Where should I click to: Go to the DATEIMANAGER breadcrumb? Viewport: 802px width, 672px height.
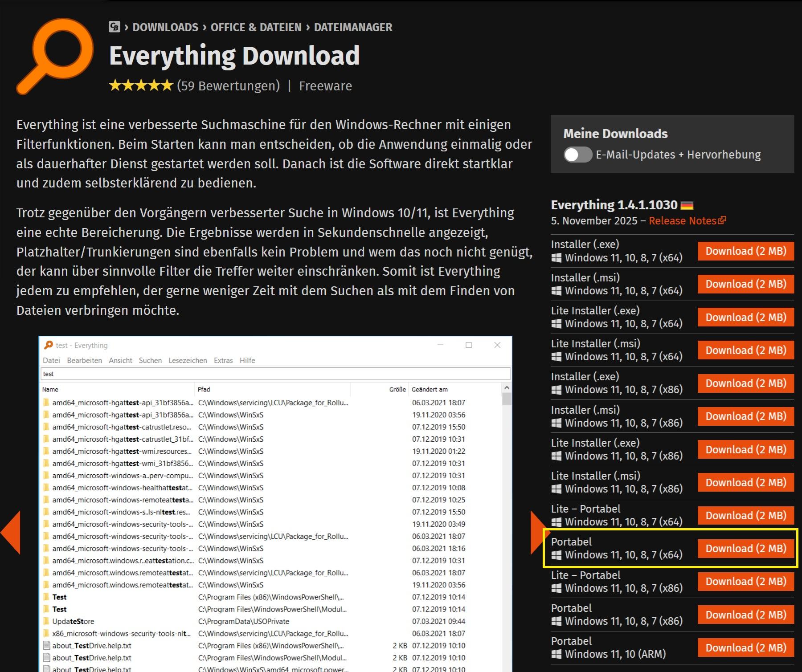point(353,27)
